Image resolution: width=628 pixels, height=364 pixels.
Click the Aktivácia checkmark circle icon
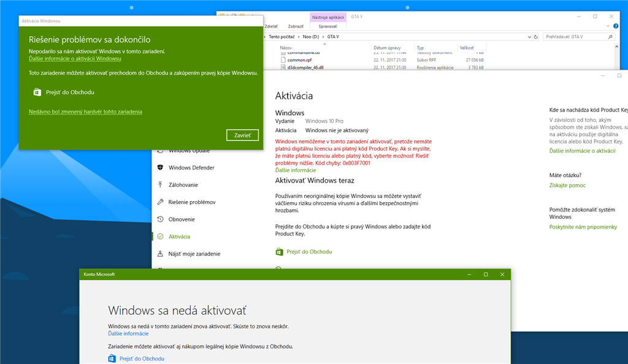coord(160,236)
